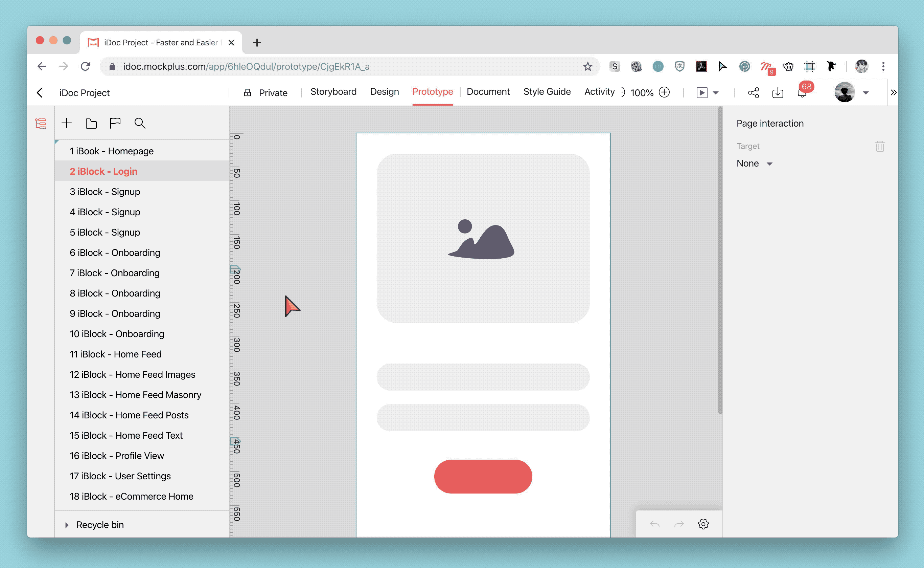Select page 16 iBlock - Profile View
This screenshot has height=568, width=924.
coord(142,455)
